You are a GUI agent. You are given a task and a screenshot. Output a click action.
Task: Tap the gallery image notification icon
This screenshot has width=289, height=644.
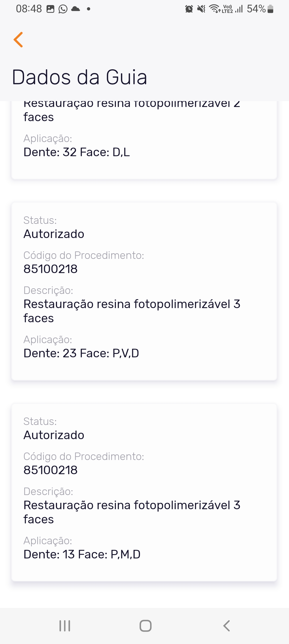50,9
